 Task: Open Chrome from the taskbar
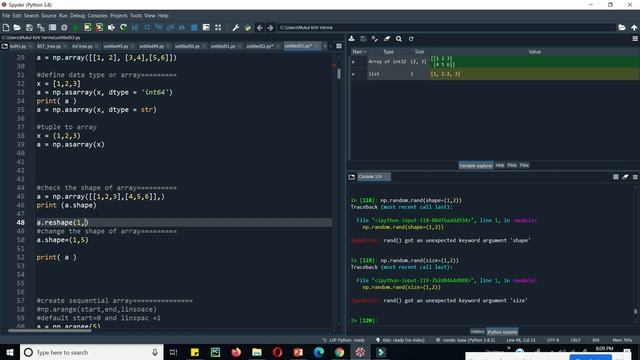[x=339, y=352]
